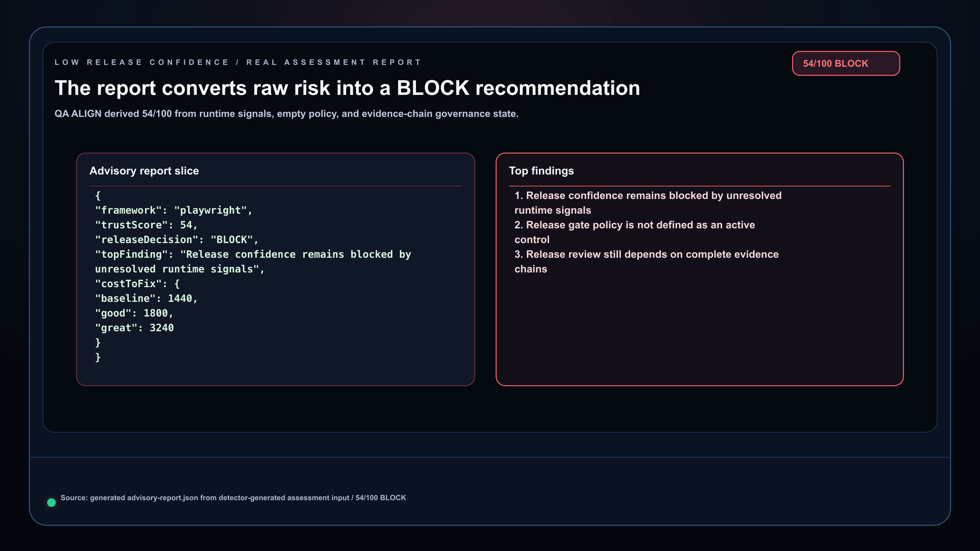The height and width of the screenshot is (551, 980).
Task: Click the "good": 1800 value
Action: (x=134, y=313)
